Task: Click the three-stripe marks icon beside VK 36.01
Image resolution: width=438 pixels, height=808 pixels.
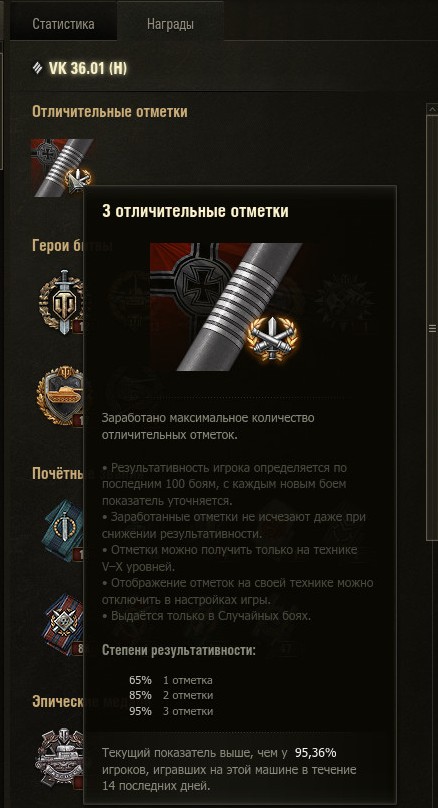Action: pos(38,68)
